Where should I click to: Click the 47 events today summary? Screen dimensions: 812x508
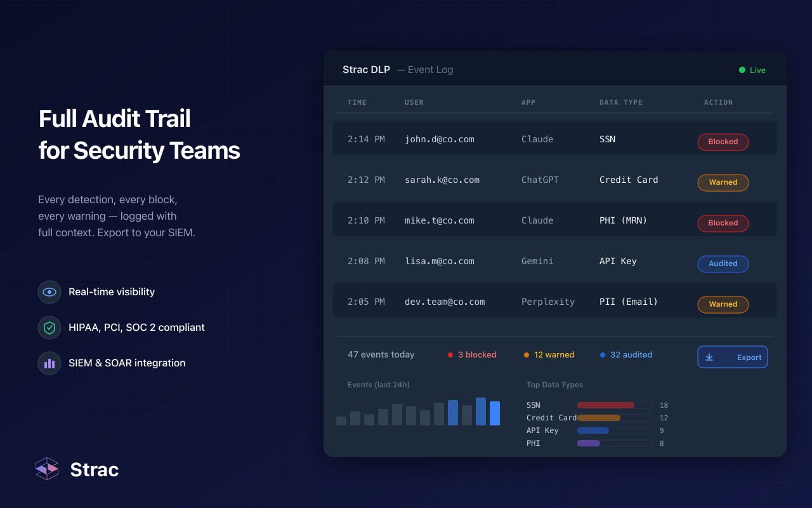pos(381,355)
